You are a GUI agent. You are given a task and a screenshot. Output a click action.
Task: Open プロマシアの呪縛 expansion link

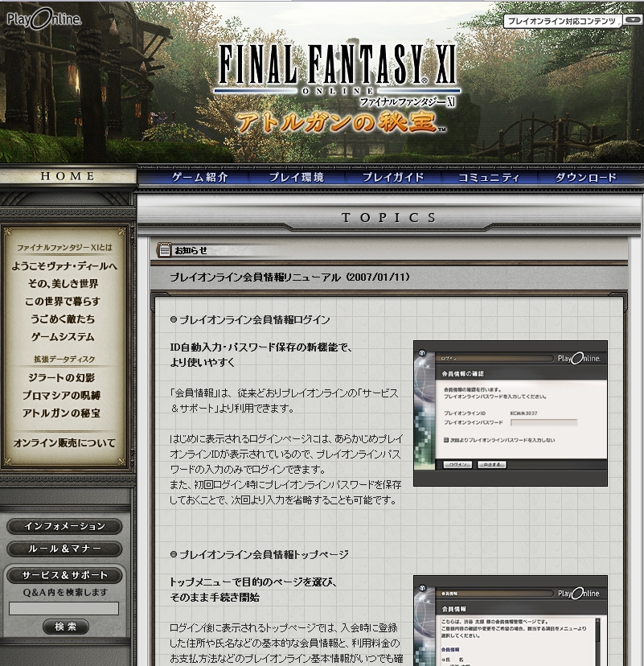62,396
